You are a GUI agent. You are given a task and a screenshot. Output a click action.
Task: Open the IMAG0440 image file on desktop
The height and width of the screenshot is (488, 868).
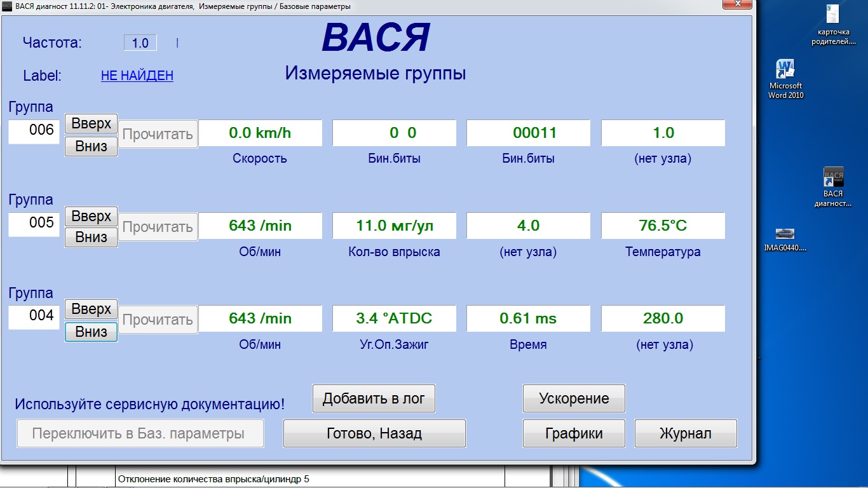(785, 234)
